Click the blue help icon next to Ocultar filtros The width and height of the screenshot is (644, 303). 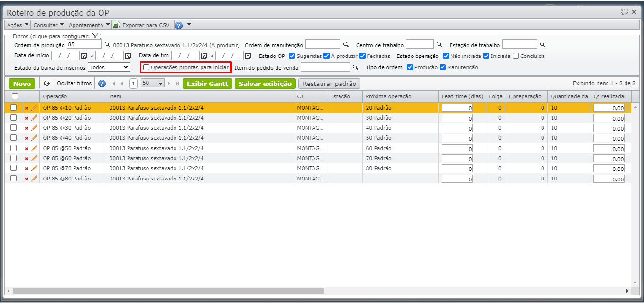(x=101, y=84)
